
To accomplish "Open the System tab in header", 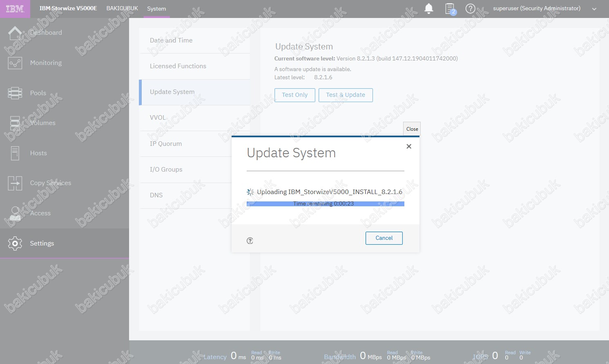I will pos(156,9).
